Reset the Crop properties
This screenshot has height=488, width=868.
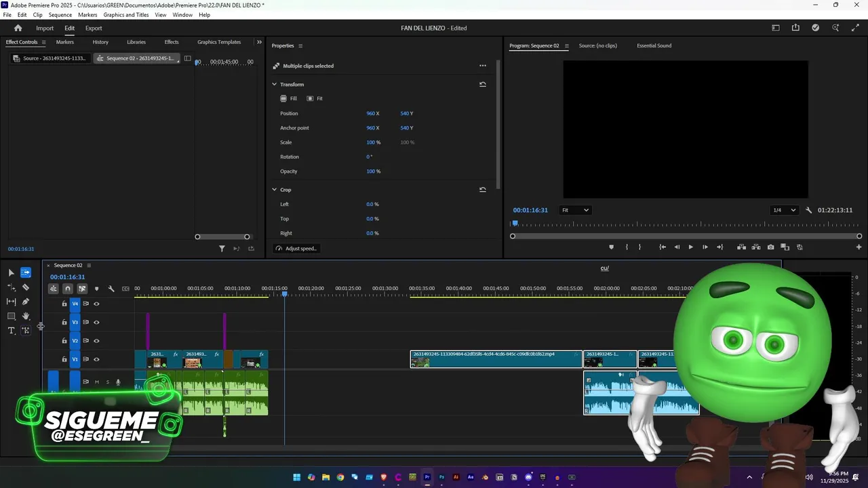point(483,190)
